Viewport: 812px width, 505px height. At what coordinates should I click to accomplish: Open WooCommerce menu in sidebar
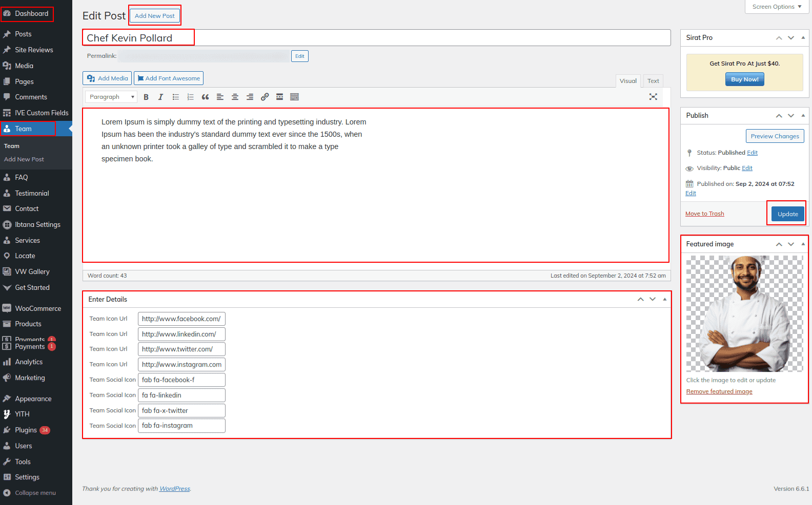37,308
